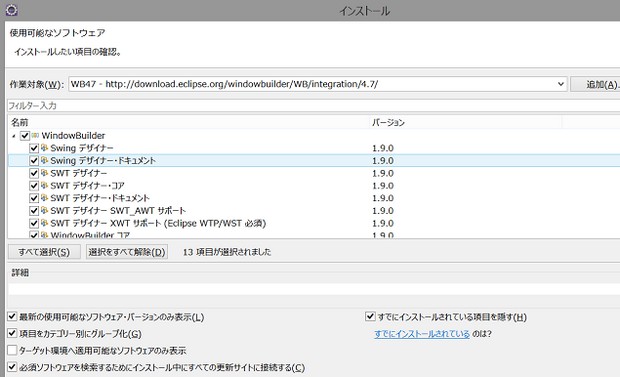Click the Swing デザイナー feature icon
Image resolution: width=620 pixels, height=377 pixels.
[x=44, y=148]
